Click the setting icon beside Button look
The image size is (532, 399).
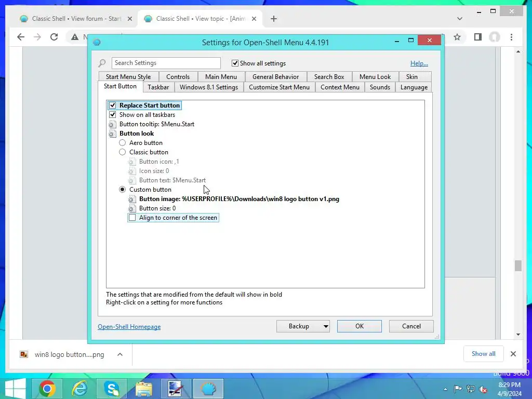click(112, 134)
